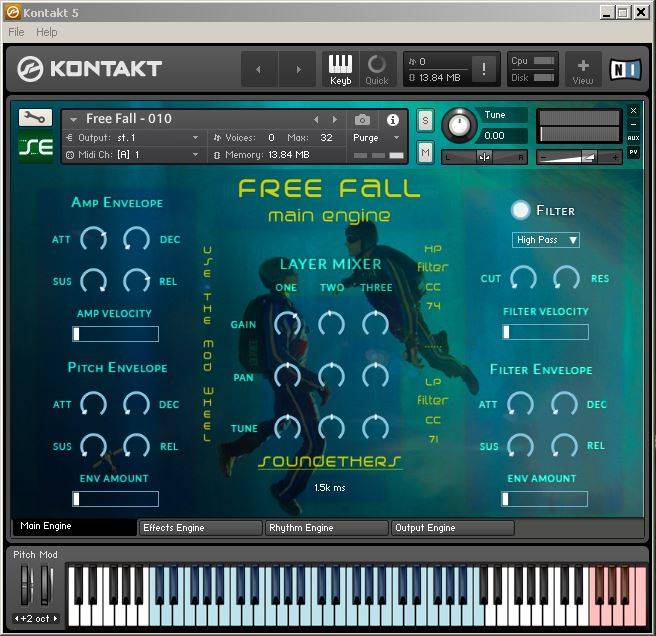Viewport: 656px width, 636px height.
Task: Click the Layer One gain knob
Action: coord(287,323)
